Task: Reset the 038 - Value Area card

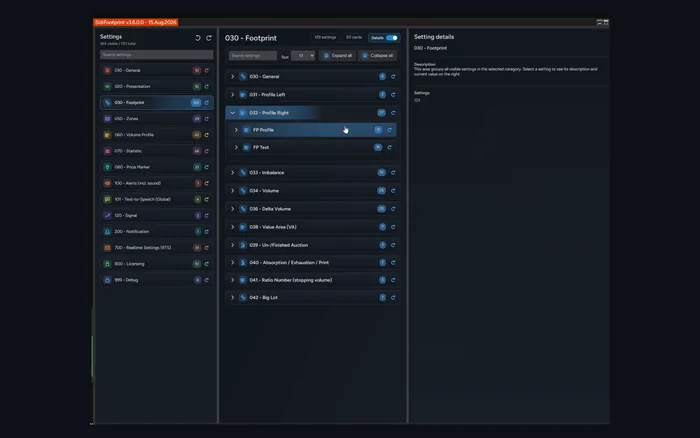Action: coord(393,227)
